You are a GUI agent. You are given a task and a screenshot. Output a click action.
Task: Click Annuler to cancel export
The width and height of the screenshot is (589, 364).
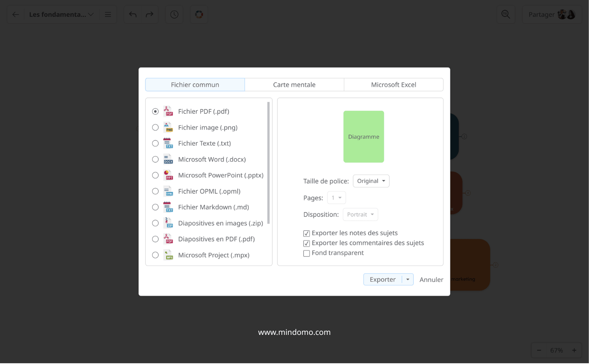[431, 280]
